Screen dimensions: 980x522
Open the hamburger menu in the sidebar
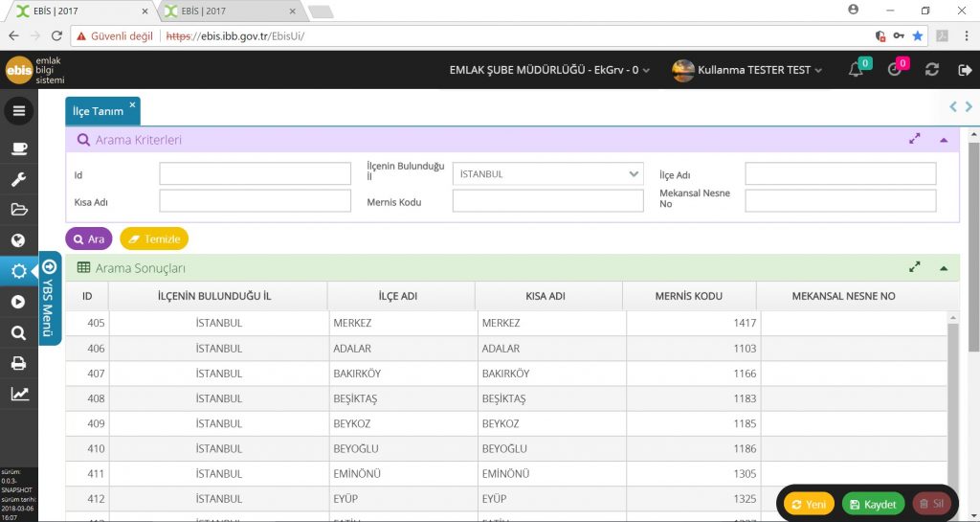[19, 111]
